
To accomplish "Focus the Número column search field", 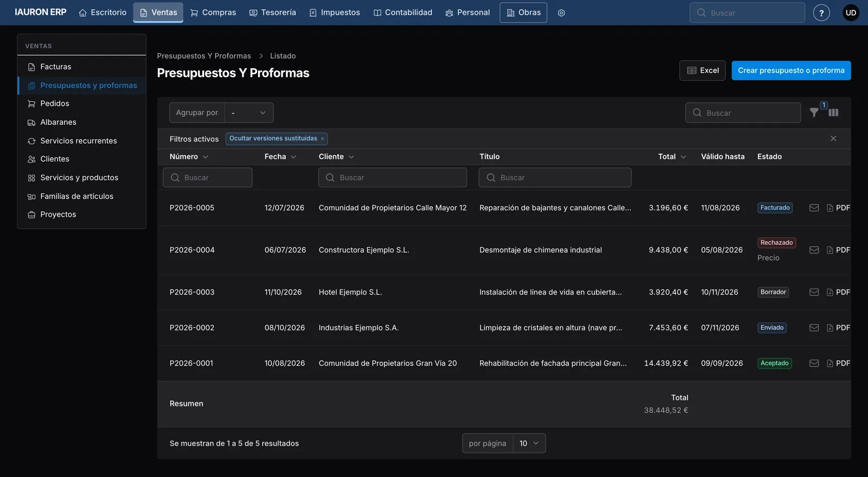I will 208,177.
